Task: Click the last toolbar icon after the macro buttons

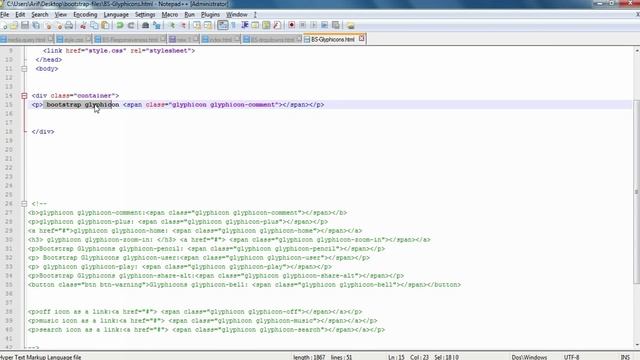Action: tap(351, 26)
